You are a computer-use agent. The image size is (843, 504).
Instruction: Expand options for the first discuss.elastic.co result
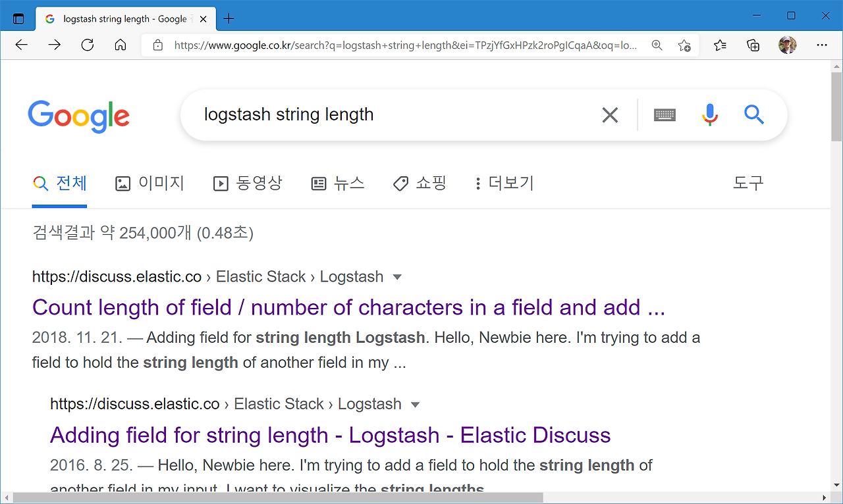tap(397, 278)
